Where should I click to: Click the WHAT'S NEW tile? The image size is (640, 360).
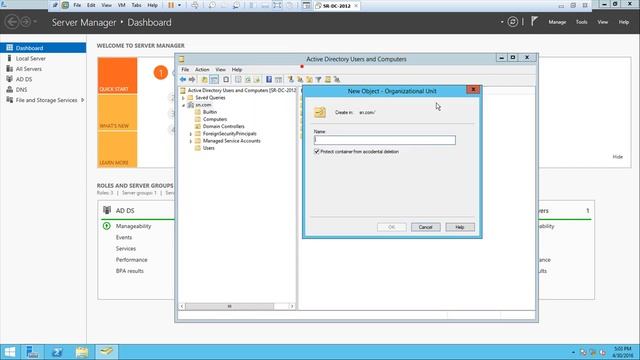[117, 113]
